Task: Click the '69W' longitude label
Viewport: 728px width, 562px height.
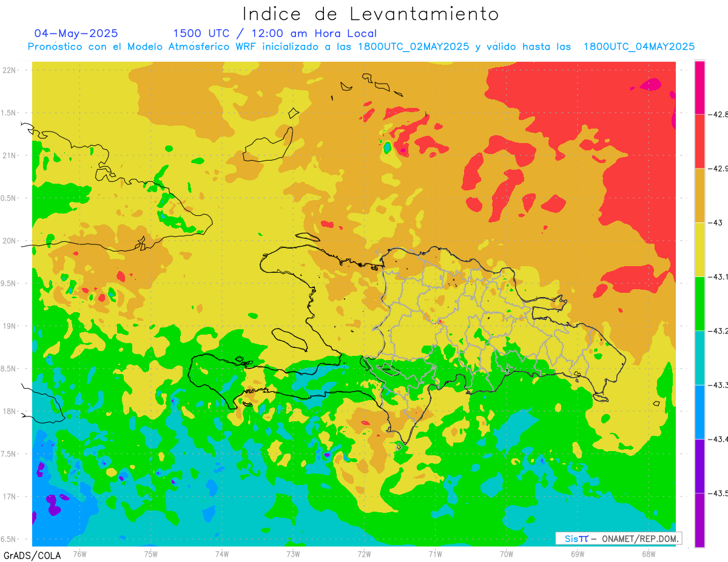Action: click(578, 554)
